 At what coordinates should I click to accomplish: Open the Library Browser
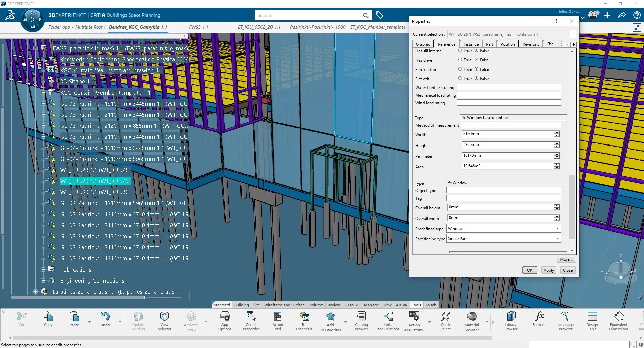tap(510, 320)
